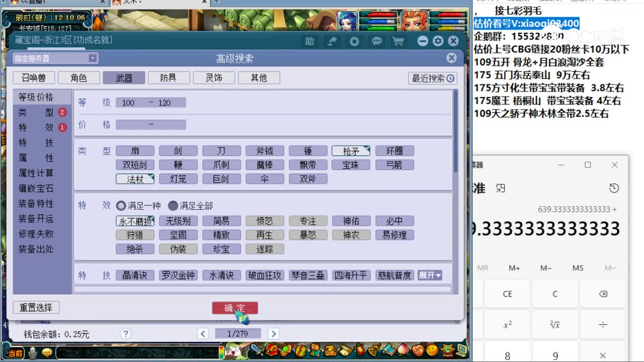Switch to the 角色 tab
644x362 pixels.
(78, 78)
